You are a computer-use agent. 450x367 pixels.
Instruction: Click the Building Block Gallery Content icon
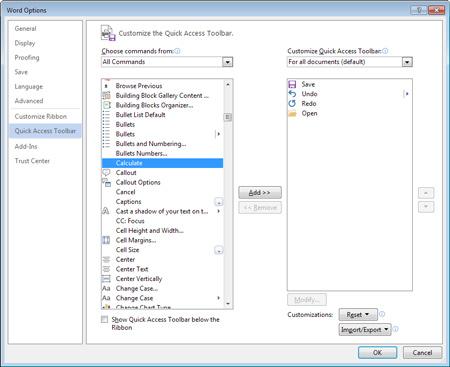point(106,96)
